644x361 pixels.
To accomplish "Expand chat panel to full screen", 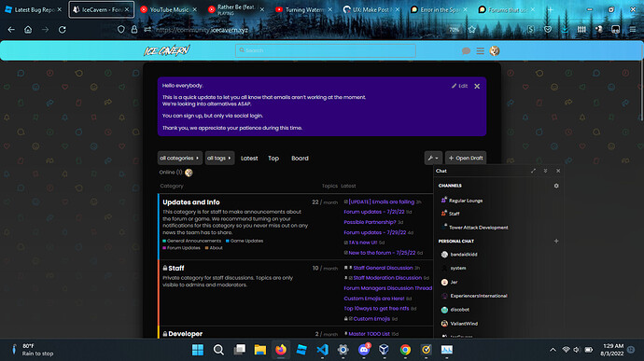I will 533,171.
